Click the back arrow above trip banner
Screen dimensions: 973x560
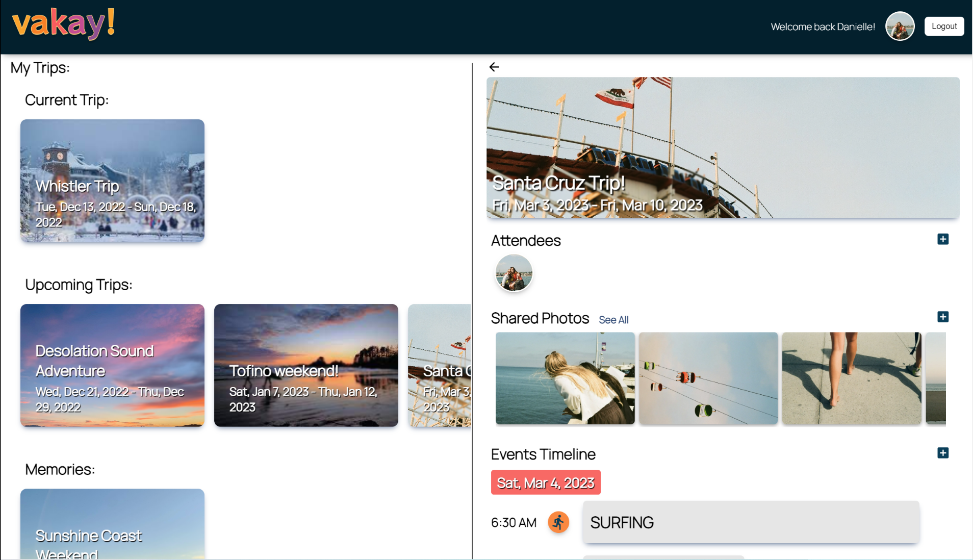pos(494,67)
